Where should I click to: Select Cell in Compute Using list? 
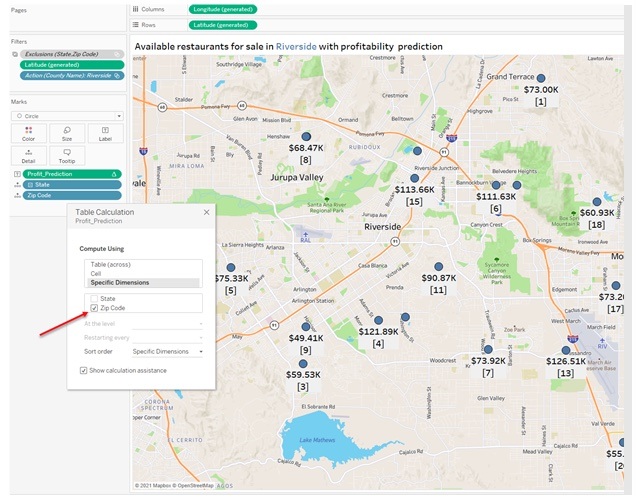click(96, 273)
